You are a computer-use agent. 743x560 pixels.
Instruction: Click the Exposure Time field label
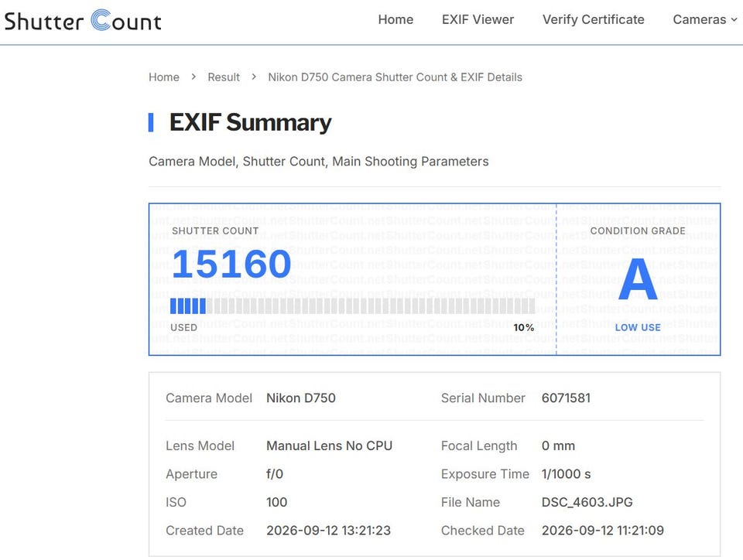[484, 474]
